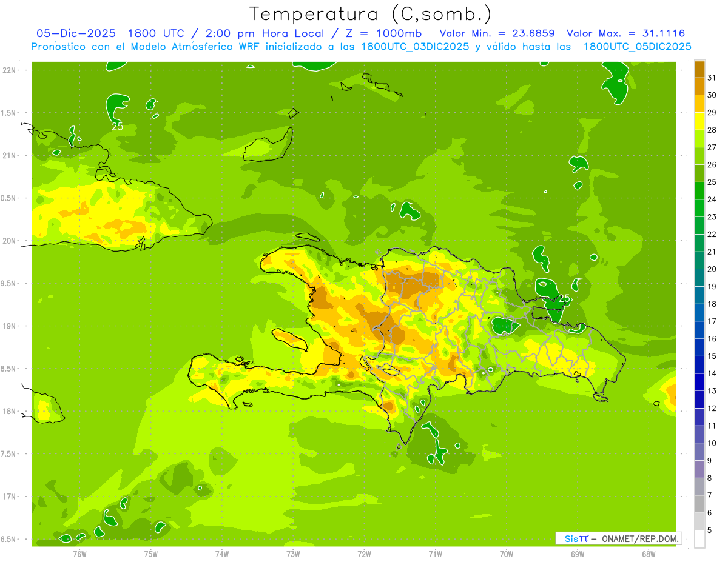Click the 'ONAMET/REP.DOM.' credit label
The image size is (728, 562).
tap(639, 538)
